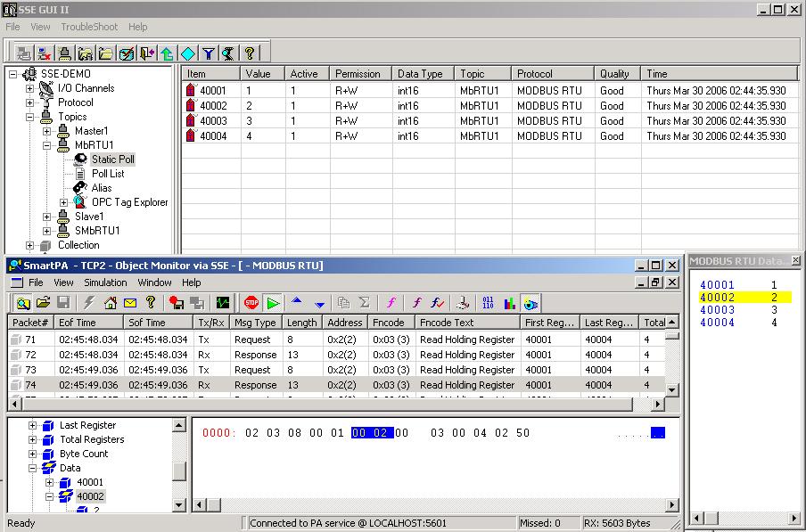This screenshot has width=806, height=532.
Task: Expand the I/O Channels tree node
Action: click(x=29, y=88)
